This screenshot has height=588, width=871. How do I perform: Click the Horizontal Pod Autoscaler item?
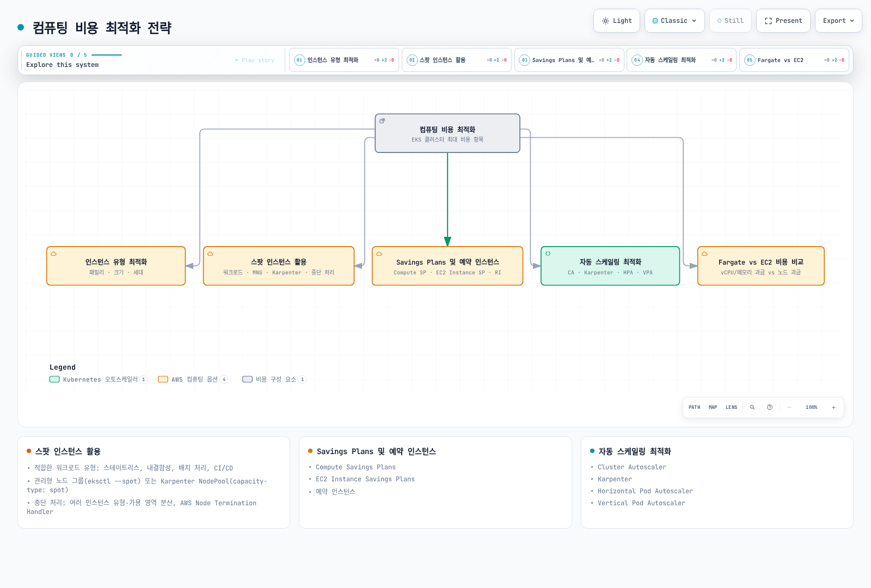click(x=645, y=491)
